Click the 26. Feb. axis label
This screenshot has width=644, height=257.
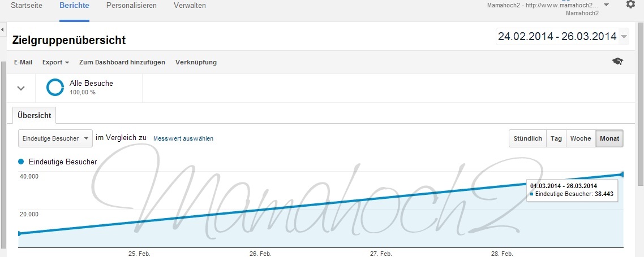point(260,254)
